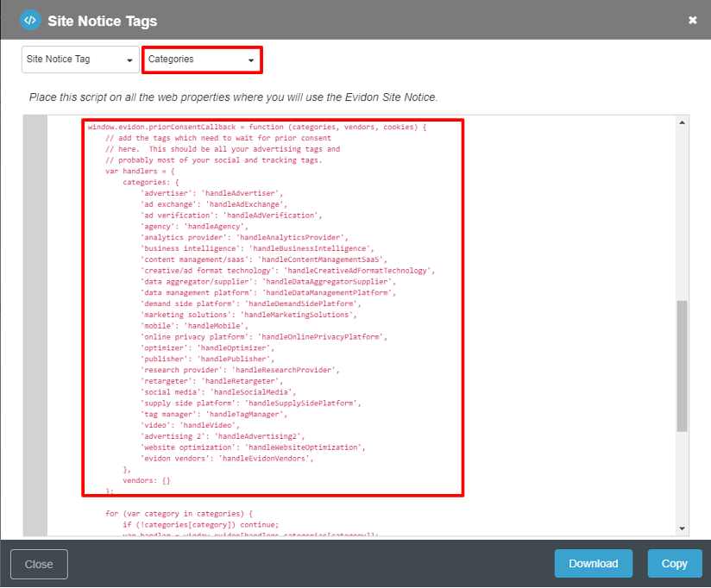Click the 'social media' handler line

(x=218, y=392)
